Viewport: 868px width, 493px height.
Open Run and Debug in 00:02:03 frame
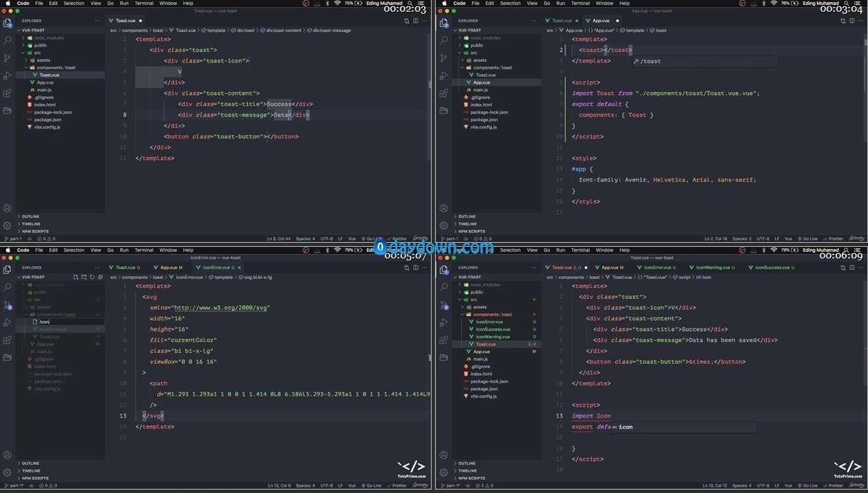point(8,75)
